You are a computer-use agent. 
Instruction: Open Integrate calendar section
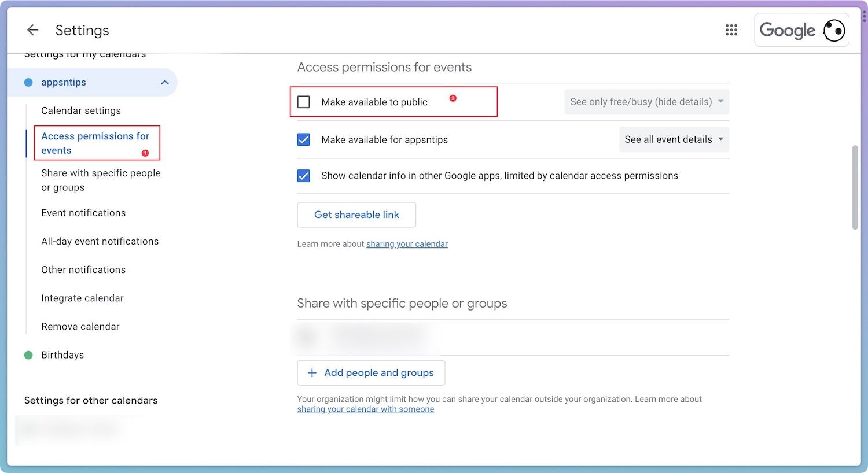[82, 298]
